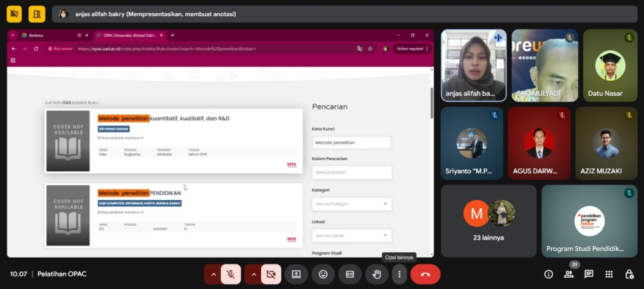Toggle closed captions on
The height and width of the screenshot is (289, 644).
tap(350, 274)
